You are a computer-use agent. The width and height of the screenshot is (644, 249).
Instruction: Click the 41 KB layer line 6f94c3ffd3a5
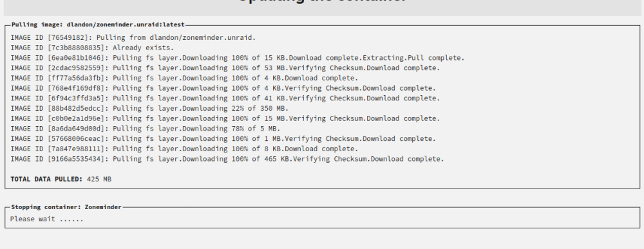pos(225,98)
